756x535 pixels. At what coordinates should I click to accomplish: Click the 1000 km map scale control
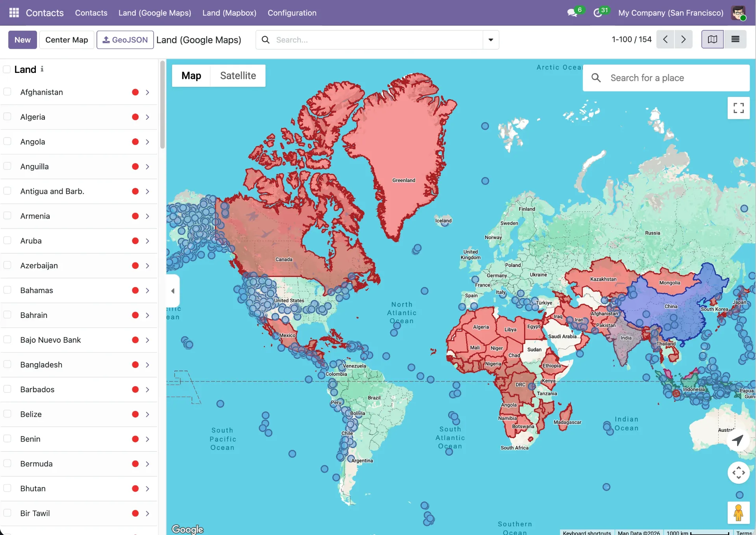pyautogui.click(x=698, y=533)
